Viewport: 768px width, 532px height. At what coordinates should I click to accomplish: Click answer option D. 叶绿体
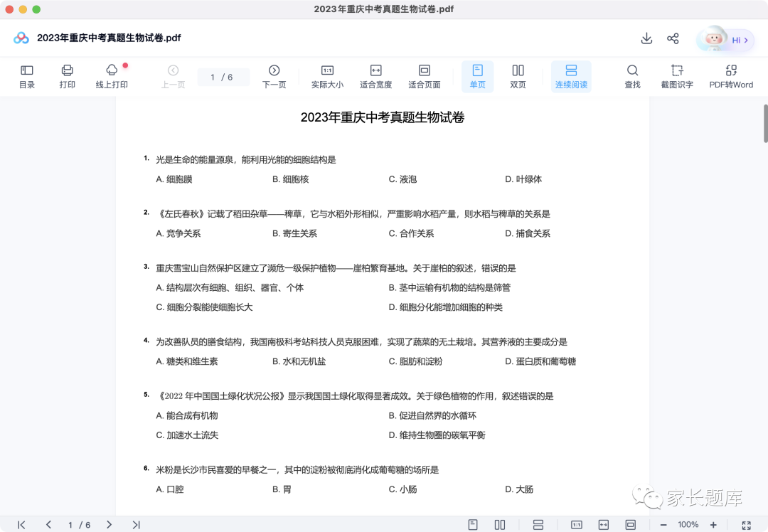point(523,179)
